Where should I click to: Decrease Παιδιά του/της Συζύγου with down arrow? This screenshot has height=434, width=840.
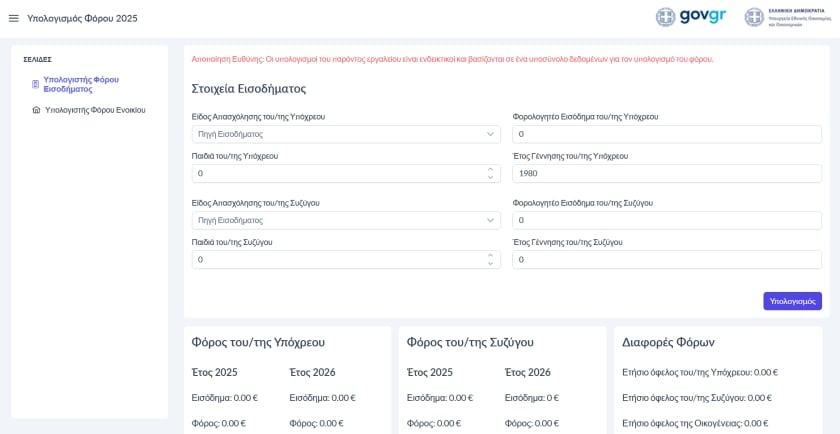(x=490, y=264)
